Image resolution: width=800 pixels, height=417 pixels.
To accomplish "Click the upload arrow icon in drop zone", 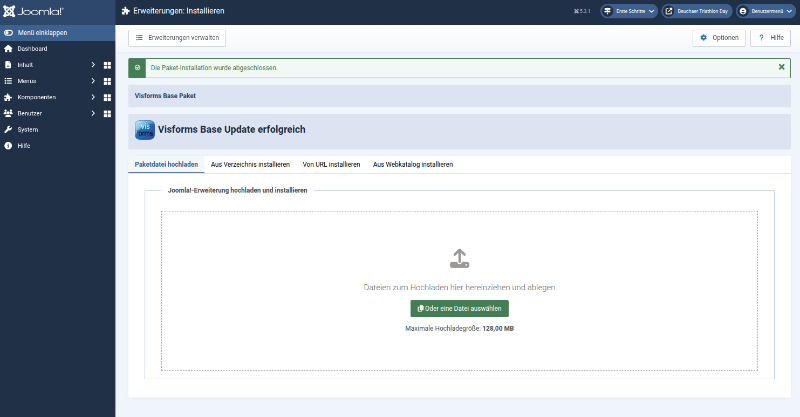I will 459,258.
